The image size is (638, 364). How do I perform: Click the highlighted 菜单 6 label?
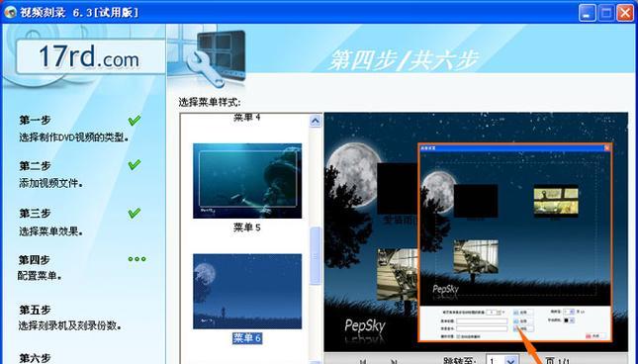247,338
